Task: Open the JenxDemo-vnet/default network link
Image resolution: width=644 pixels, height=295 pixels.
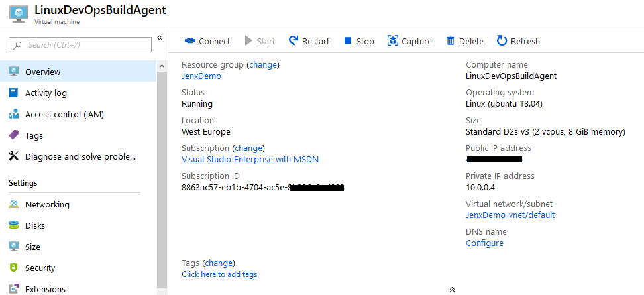Action: click(510, 215)
